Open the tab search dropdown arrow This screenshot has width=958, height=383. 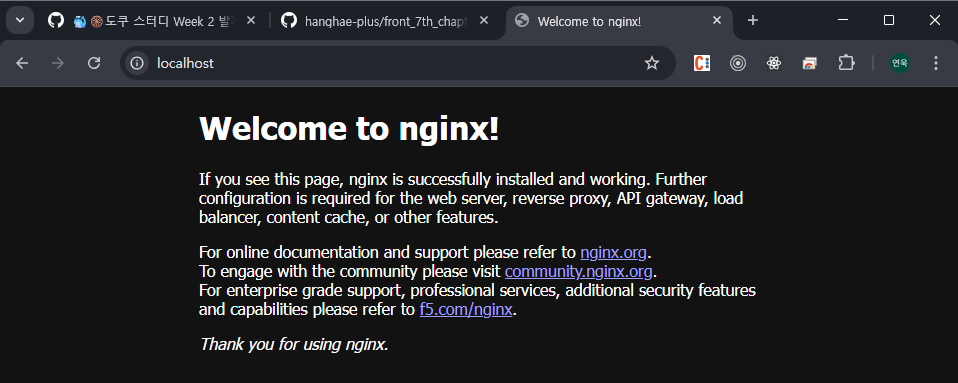20,20
